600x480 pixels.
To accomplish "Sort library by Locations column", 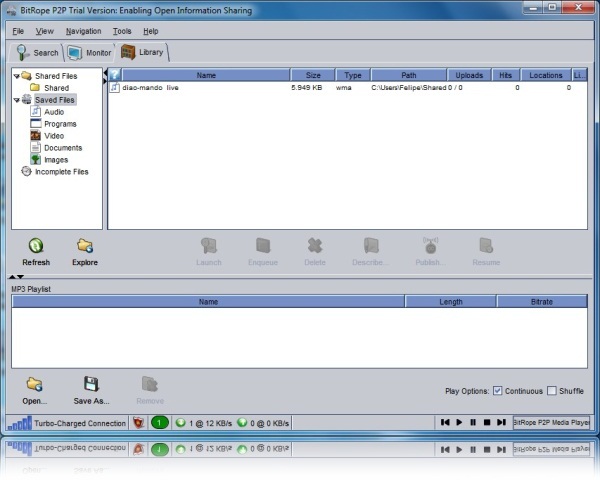I will [x=546, y=75].
